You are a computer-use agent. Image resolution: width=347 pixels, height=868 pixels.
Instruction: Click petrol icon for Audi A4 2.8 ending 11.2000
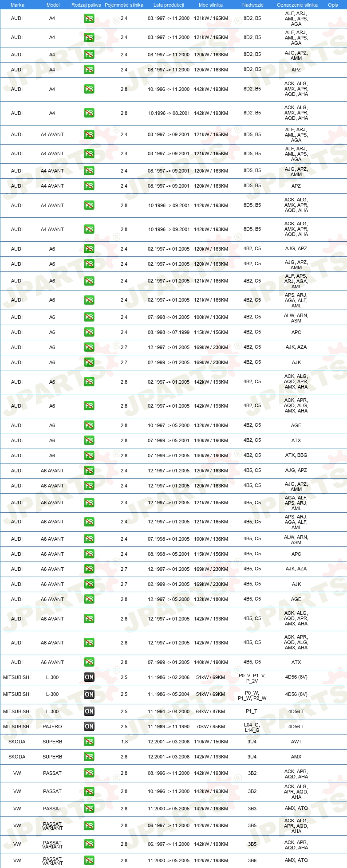pyautogui.click(x=89, y=89)
